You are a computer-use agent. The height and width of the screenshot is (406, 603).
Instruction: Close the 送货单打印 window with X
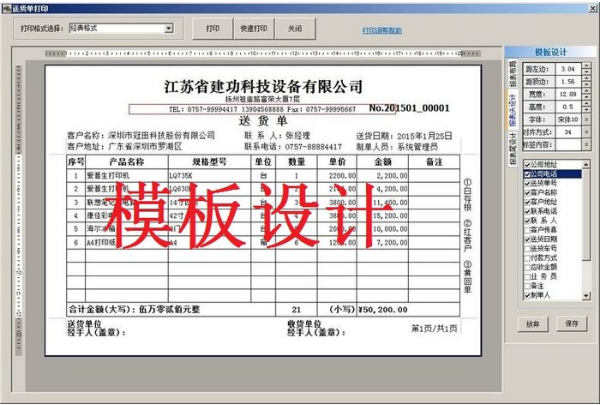tap(593, 8)
